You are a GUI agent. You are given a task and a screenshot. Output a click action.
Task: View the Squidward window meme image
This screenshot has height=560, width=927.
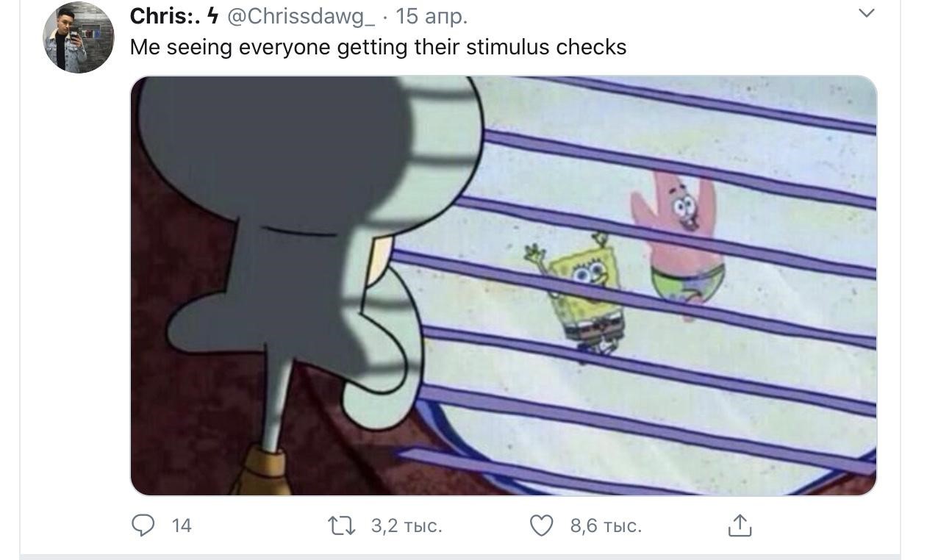(x=504, y=286)
